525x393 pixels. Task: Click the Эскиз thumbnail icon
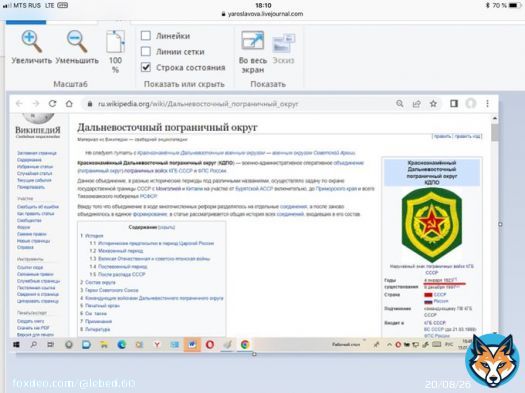coord(283,43)
